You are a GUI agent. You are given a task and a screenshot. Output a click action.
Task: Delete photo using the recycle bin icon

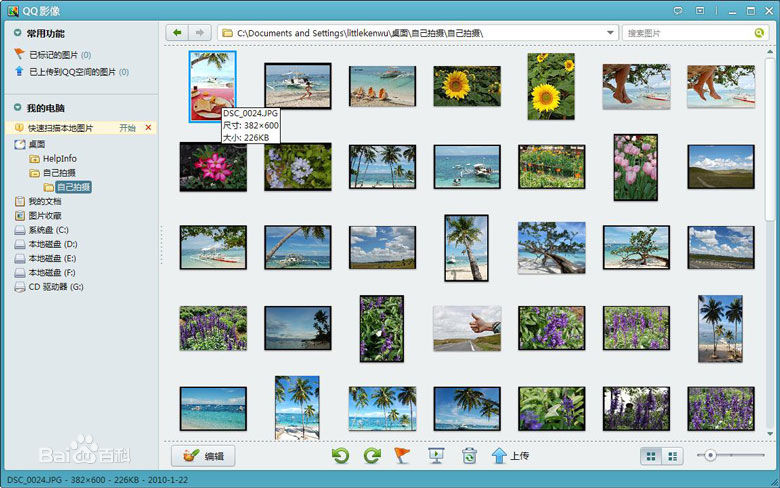468,456
